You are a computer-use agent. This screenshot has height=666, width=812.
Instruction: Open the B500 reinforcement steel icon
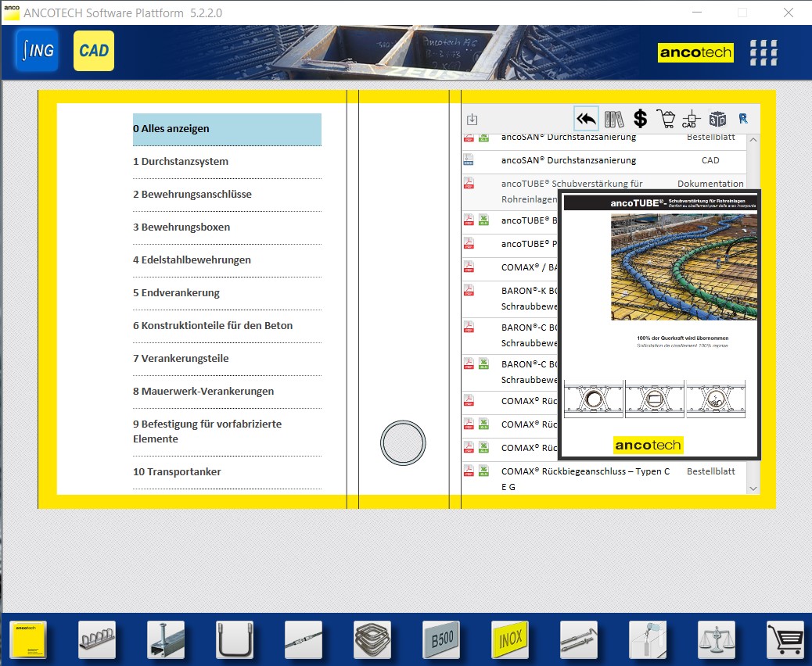441,640
